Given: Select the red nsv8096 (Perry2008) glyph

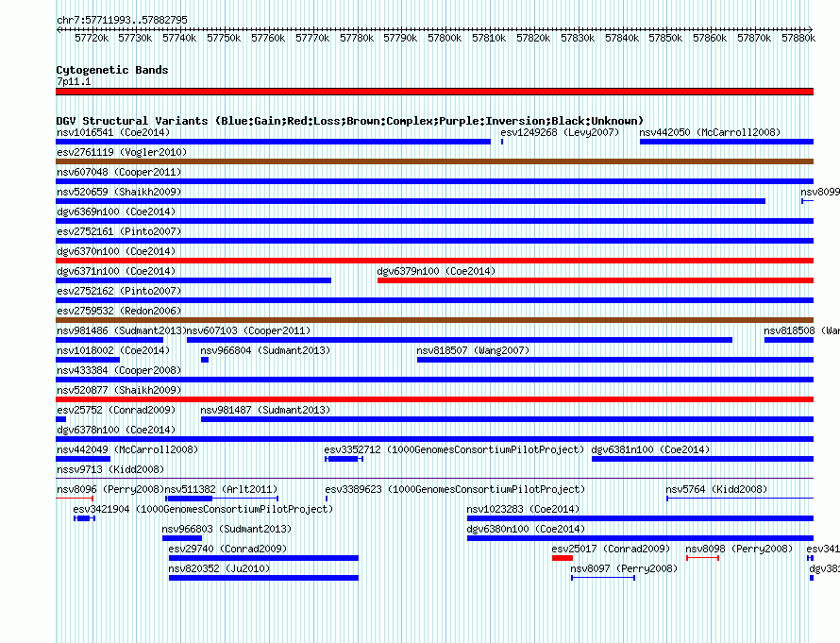Looking at the screenshot, I should 75,499.
